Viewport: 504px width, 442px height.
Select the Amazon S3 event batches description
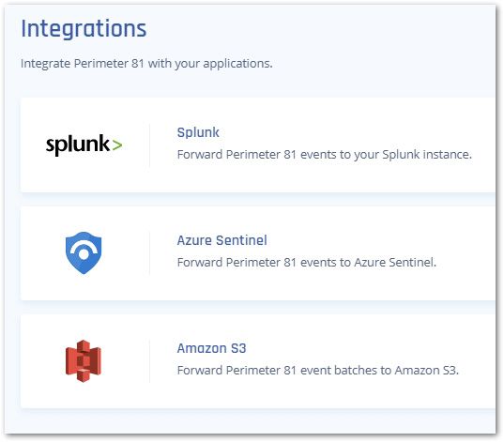click(x=318, y=371)
